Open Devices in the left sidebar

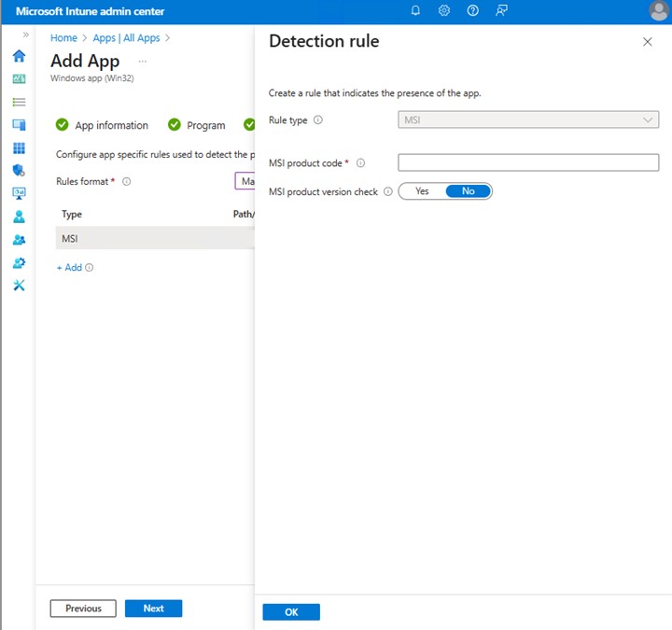(19, 125)
